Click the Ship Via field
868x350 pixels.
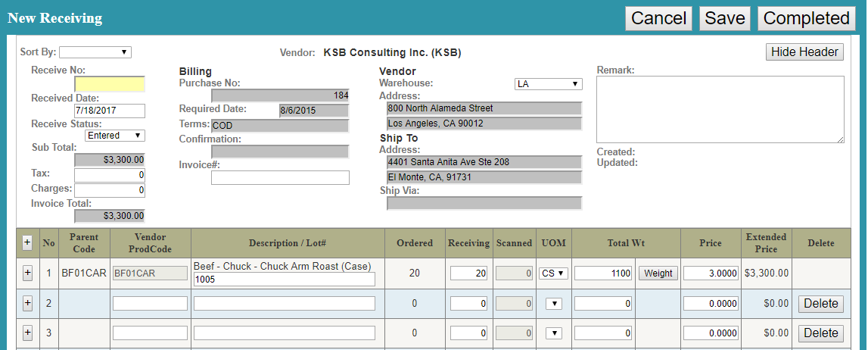[484, 204]
